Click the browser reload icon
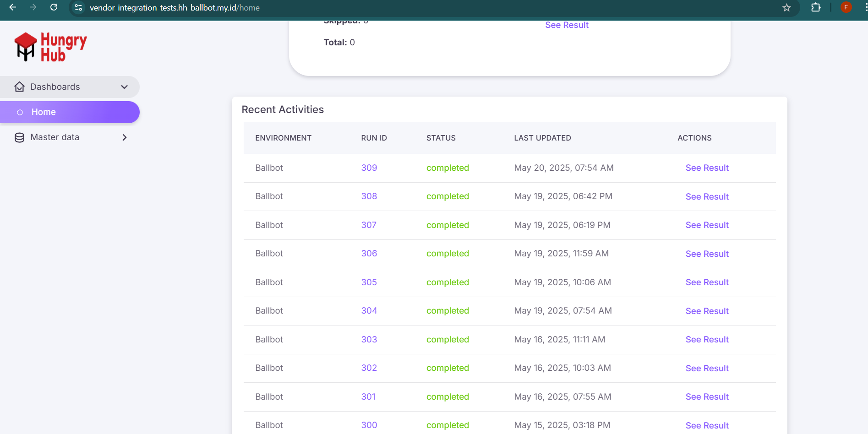 click(x=54, y=7)
